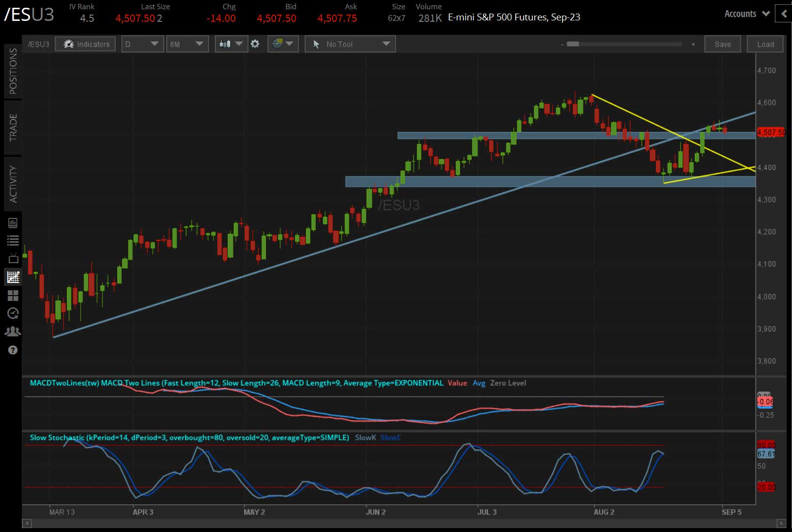Click the SEP 5 date label

(732, 512)
